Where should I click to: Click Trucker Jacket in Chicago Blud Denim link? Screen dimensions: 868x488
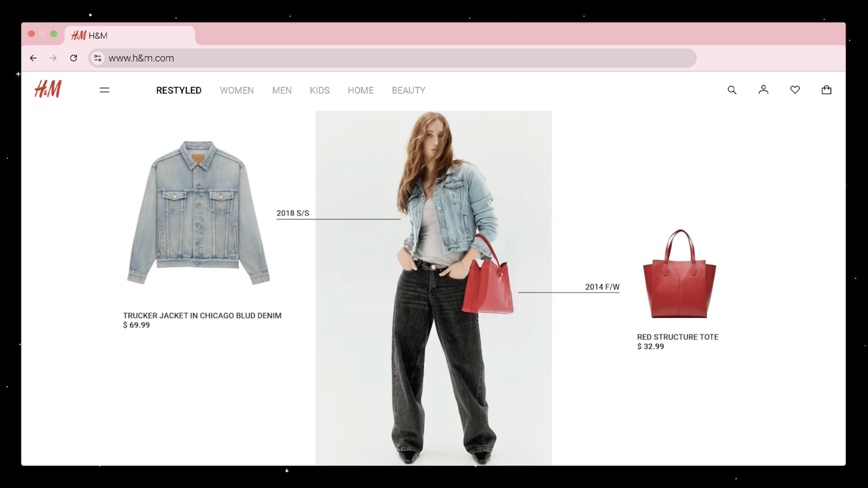click(x=202, y=316)
